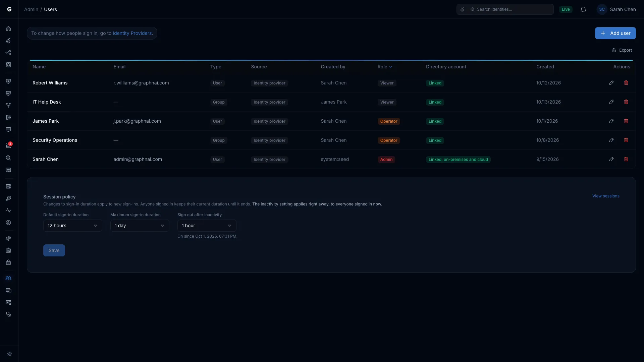Open the padlock icon in the sidebar
Viewport: 644px width, 362px height.
click(x=8, y=262)
